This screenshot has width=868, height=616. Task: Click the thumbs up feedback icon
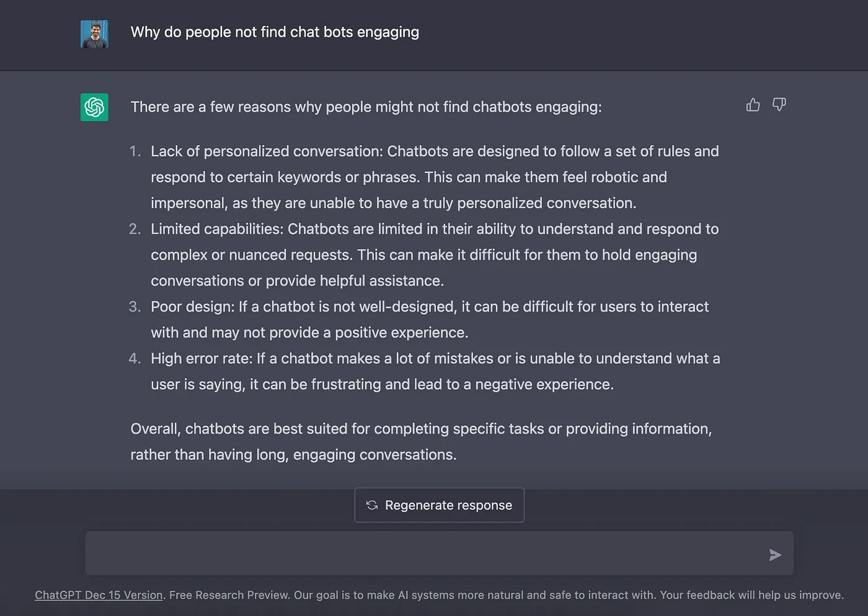click(x=753, y=105)
